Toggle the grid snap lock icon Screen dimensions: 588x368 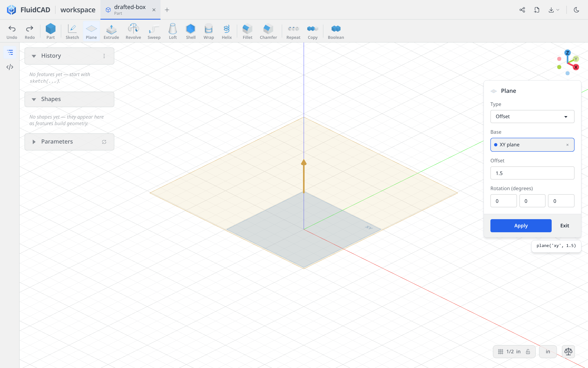pyautogui.click(x=528, y=351)
